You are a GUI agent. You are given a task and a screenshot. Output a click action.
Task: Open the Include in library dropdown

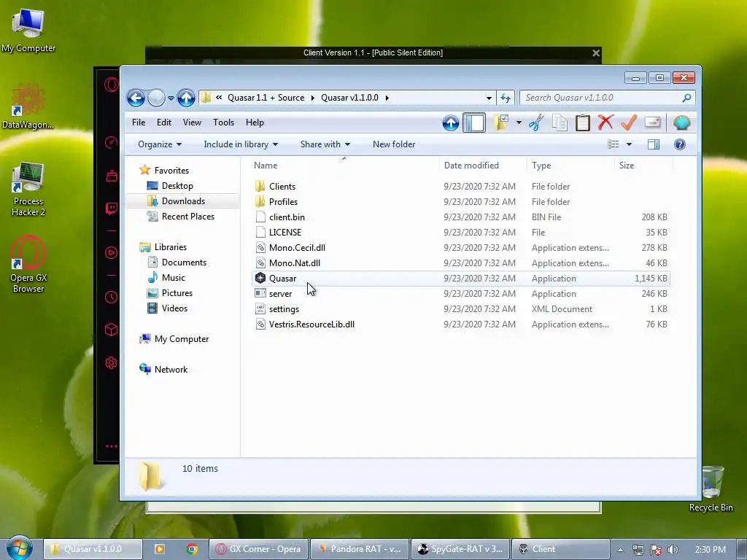click(241, 144)
